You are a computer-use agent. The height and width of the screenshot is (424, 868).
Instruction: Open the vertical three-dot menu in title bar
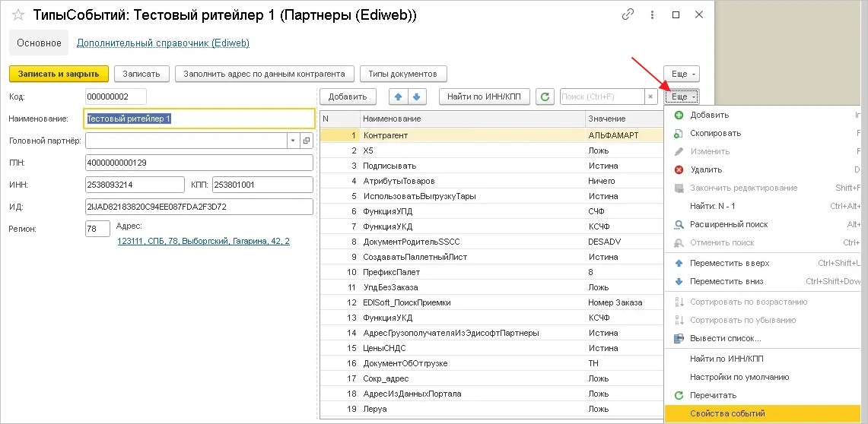(x=653, y=14)
